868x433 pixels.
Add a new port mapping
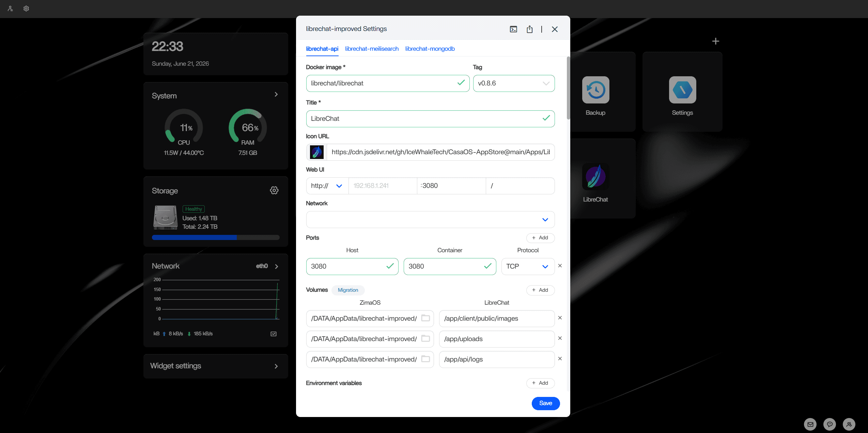point(540,238)
